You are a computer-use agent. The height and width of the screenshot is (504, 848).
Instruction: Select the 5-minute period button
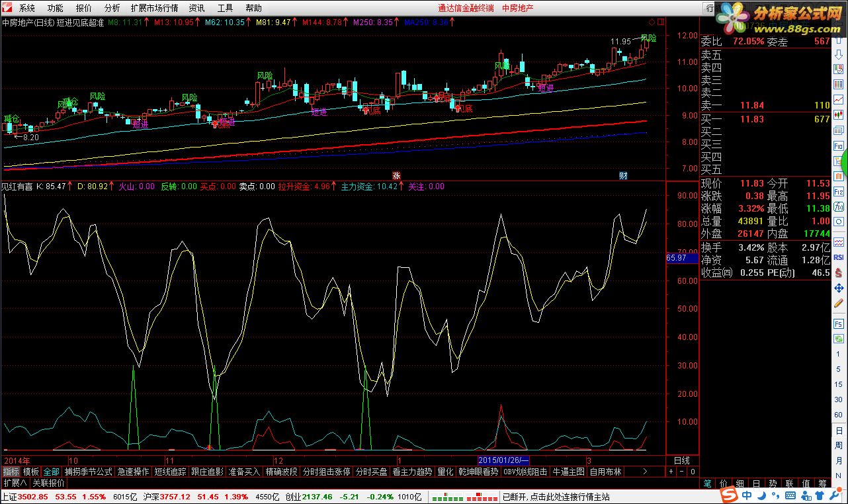point(838,368)
